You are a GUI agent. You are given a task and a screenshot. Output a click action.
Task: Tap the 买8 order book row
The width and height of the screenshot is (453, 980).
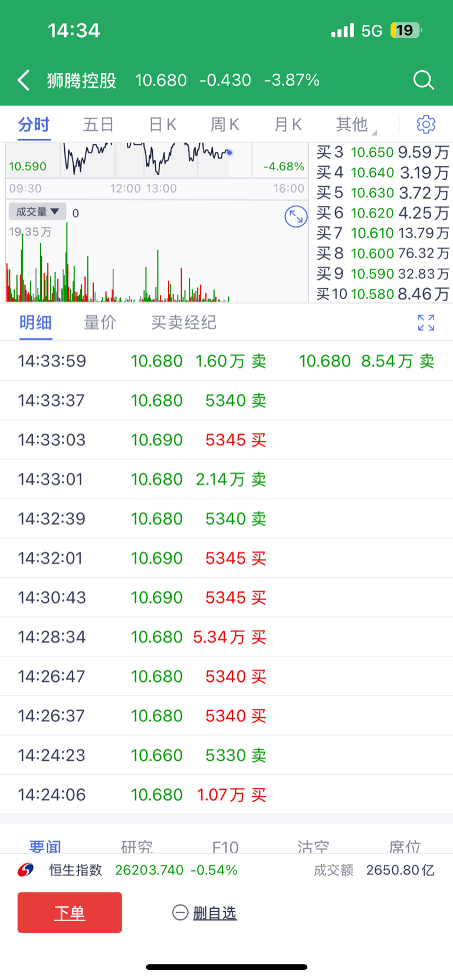382,253
